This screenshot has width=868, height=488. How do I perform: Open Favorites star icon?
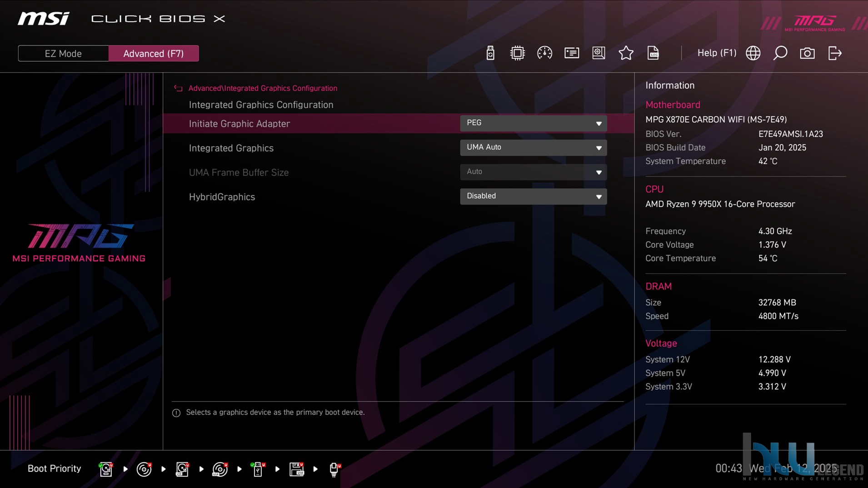click(x=626, y=53)
